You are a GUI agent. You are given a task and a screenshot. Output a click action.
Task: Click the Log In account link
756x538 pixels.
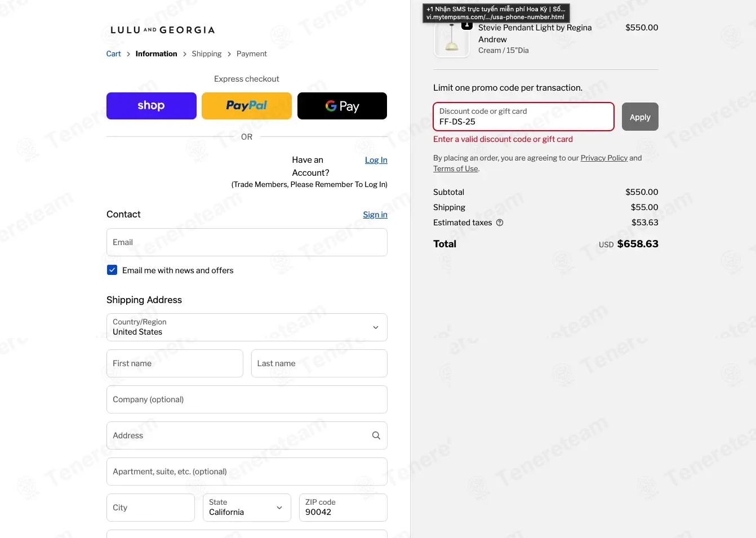(376, 160)
